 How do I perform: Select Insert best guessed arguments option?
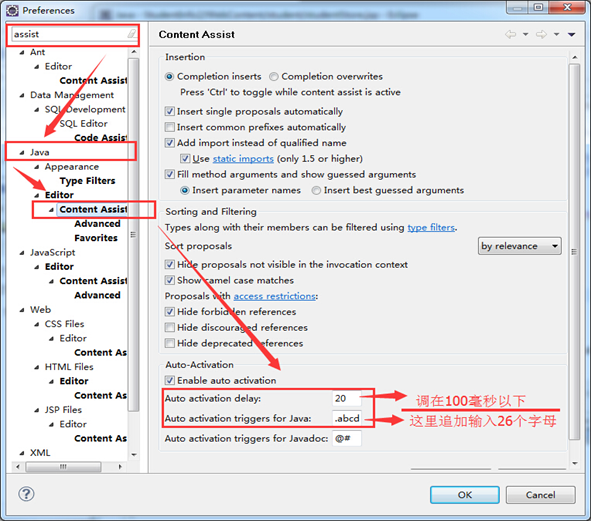[316, 190]
